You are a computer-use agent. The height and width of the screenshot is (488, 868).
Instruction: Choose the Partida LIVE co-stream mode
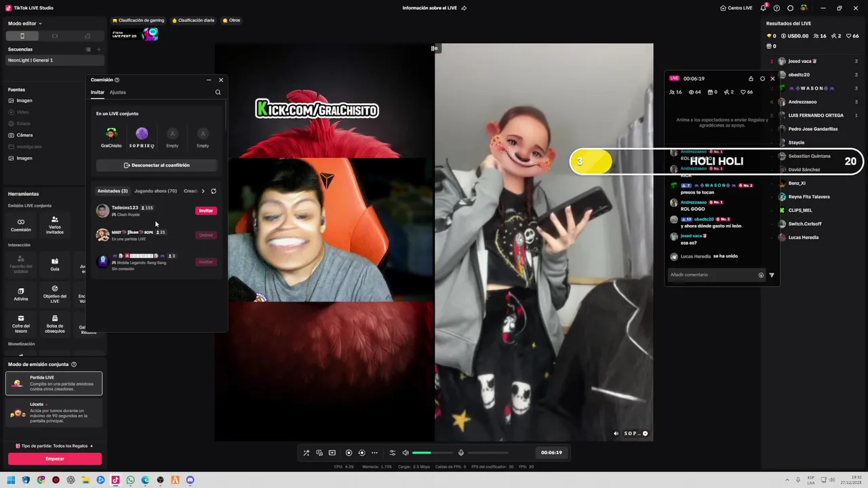click(54, 383)
